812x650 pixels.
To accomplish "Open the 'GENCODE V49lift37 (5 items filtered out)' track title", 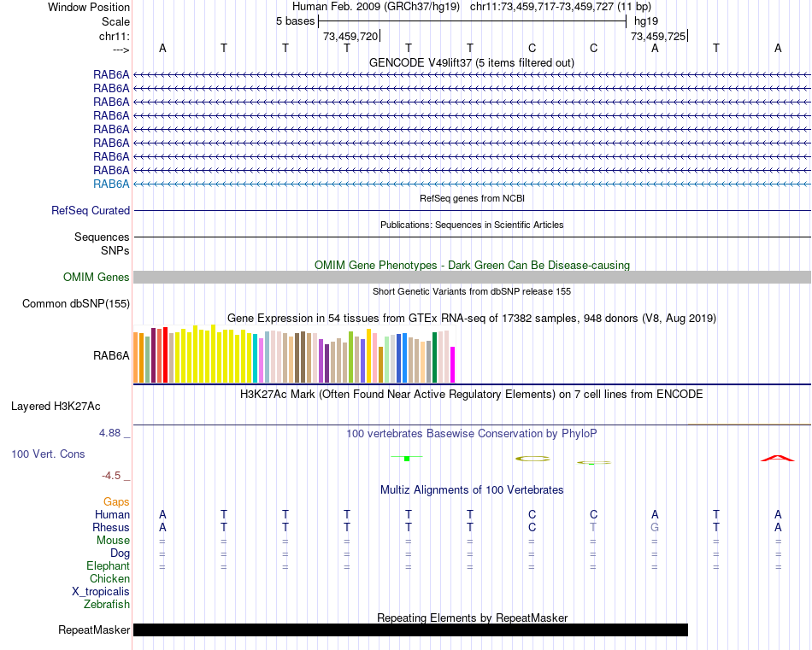I will pyautogui.click(x=472, y=62).
